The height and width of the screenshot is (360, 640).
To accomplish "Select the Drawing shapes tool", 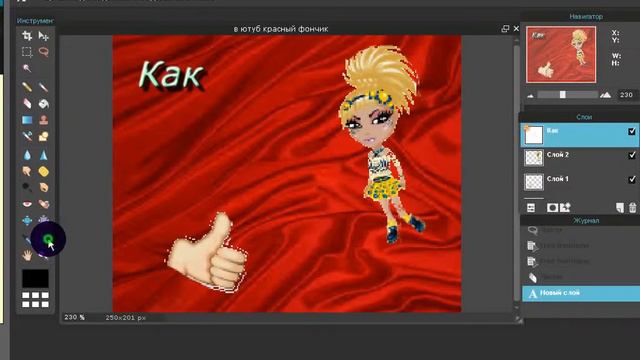I will click(x=43, y=136).
